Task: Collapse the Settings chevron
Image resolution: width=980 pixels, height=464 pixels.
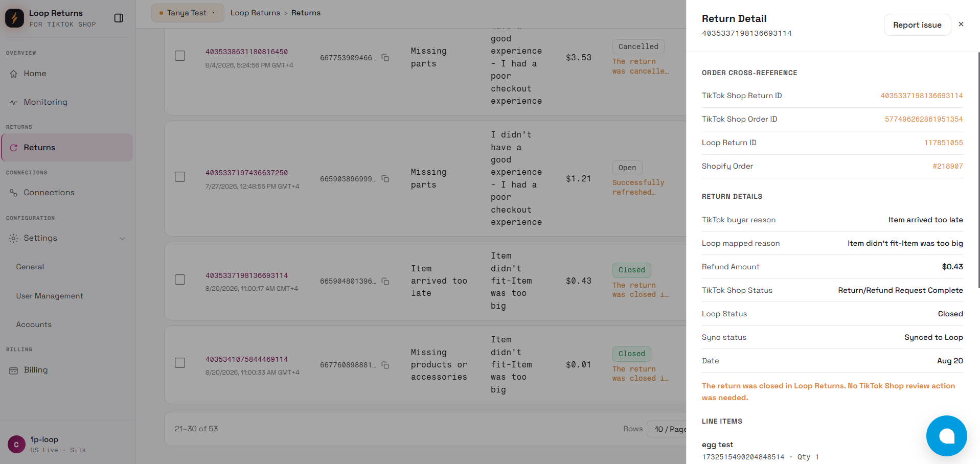Action: [123, 239]
